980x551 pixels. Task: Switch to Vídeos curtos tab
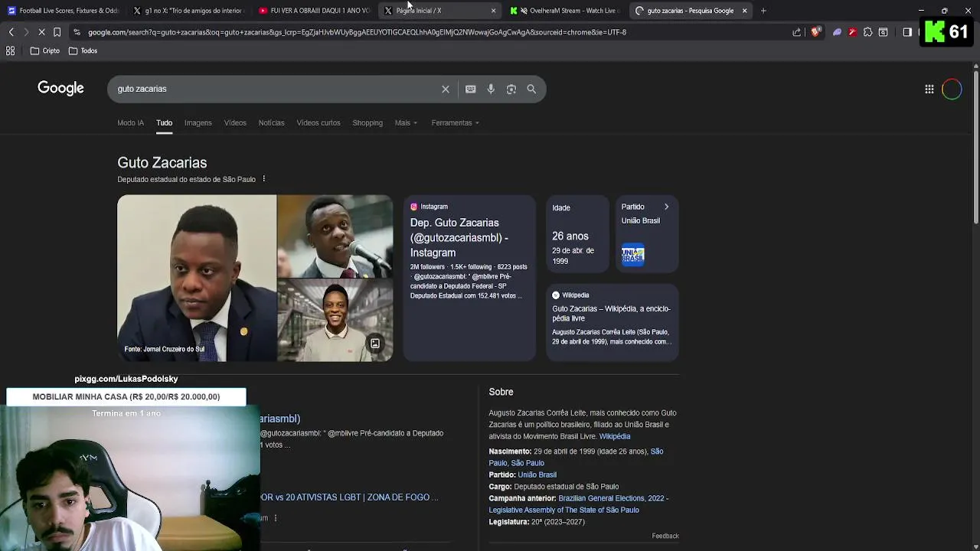[318, 122]
